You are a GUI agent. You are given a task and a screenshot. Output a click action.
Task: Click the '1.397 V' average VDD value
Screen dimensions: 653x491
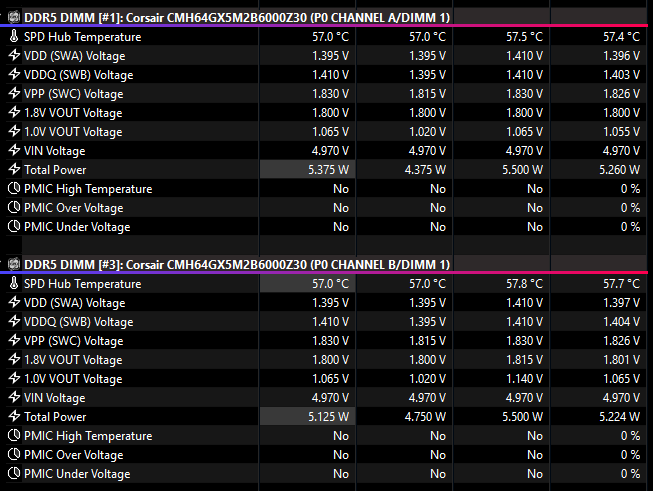coord(621,303)
